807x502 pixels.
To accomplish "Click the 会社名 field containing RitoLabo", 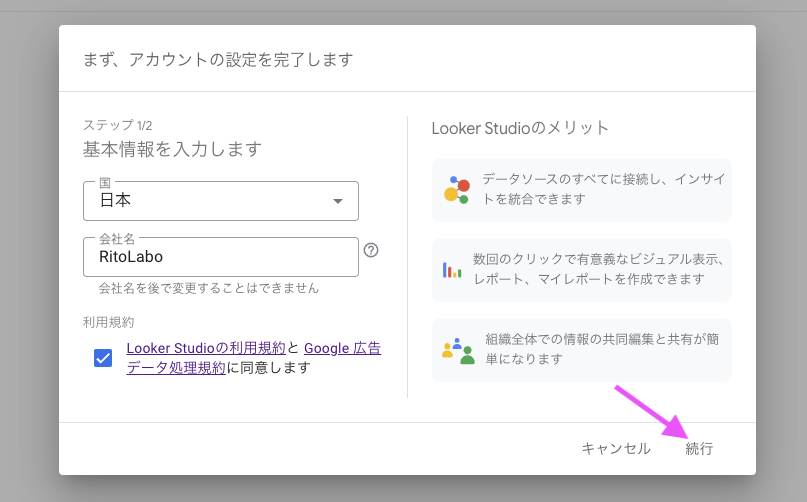I will click(x=221, y=257).
